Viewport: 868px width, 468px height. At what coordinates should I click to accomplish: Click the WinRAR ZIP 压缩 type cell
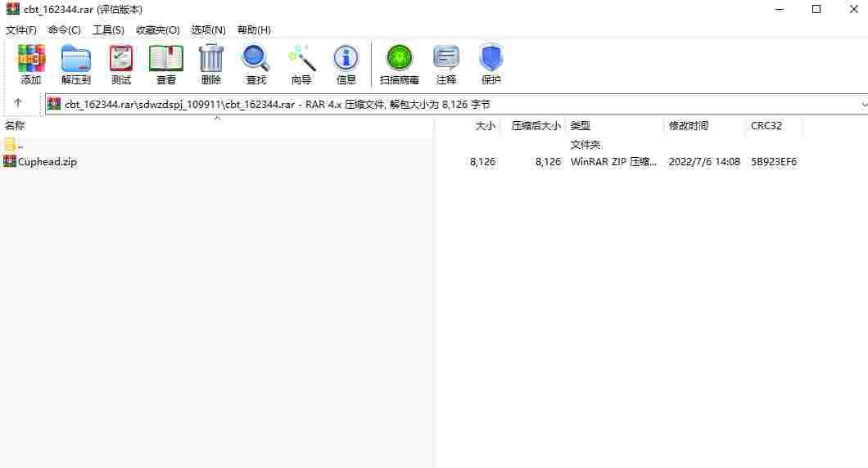[613, 161]
